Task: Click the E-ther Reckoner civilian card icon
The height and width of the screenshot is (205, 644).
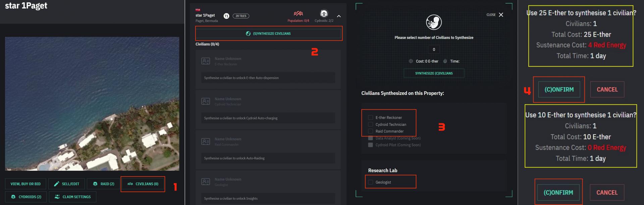Action: coord(206,61)
